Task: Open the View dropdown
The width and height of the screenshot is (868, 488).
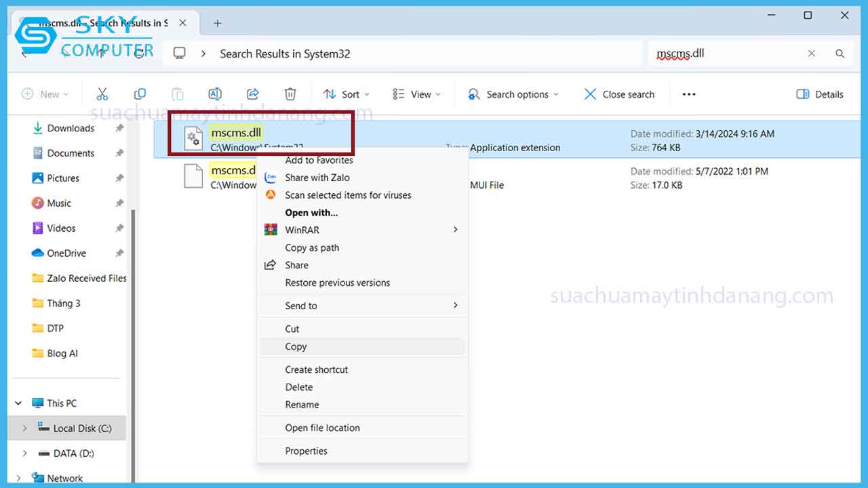Action: (x=416, y=94)
